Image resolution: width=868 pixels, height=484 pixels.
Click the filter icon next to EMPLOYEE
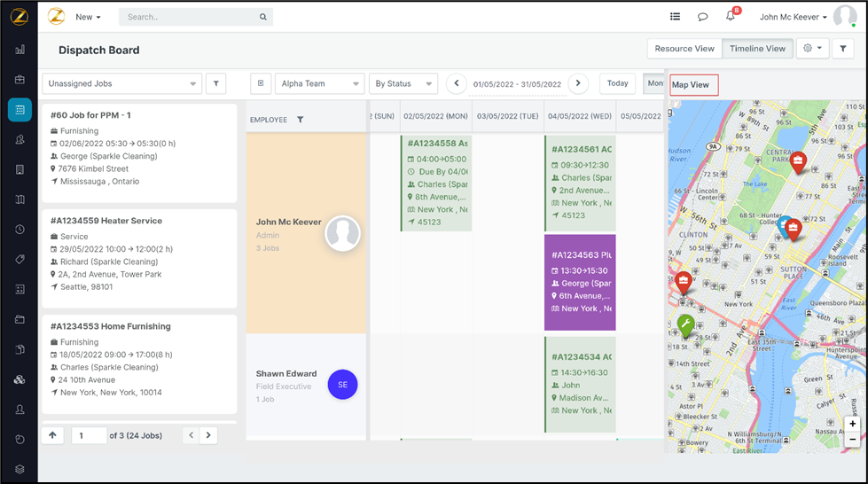click(300, 120)
